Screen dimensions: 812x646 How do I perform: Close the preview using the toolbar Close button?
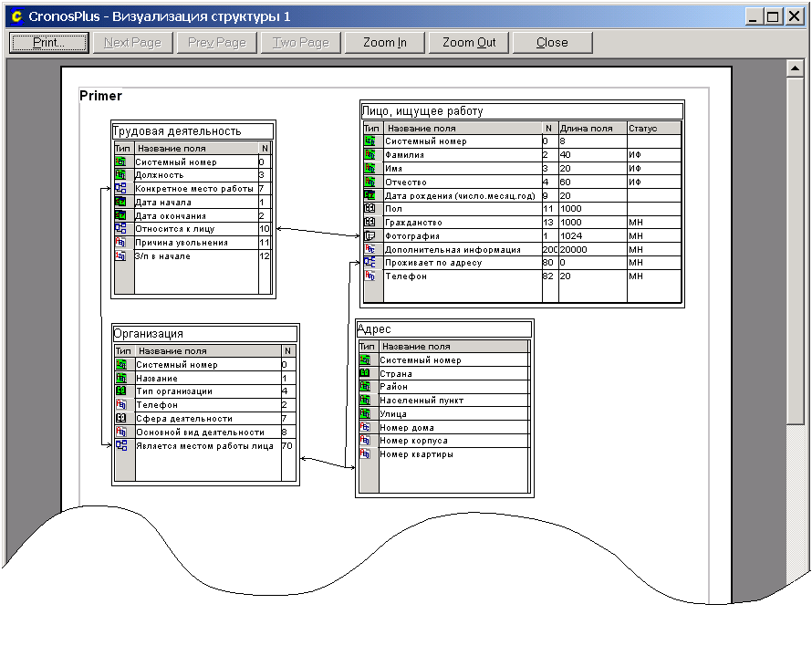(552, 43)
